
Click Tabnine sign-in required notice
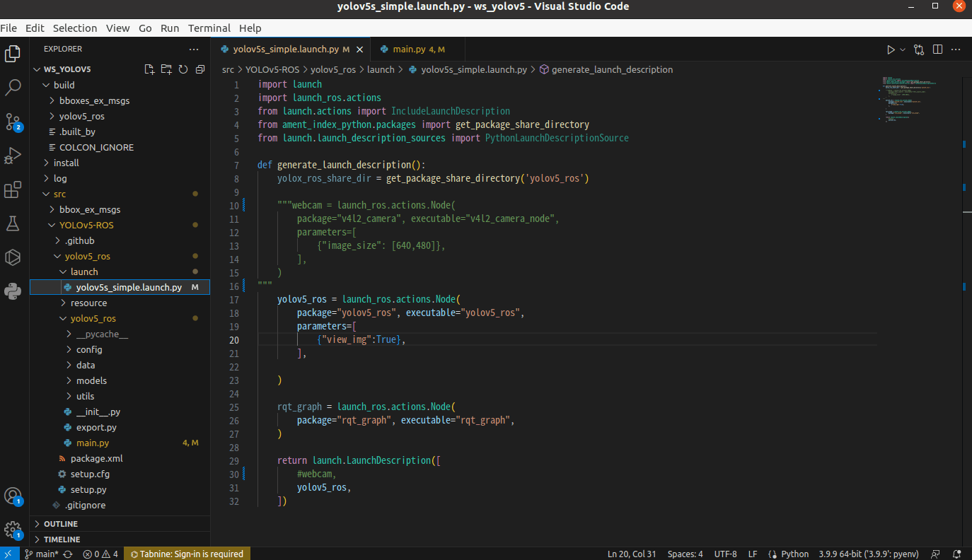click(x=186, y=554)
